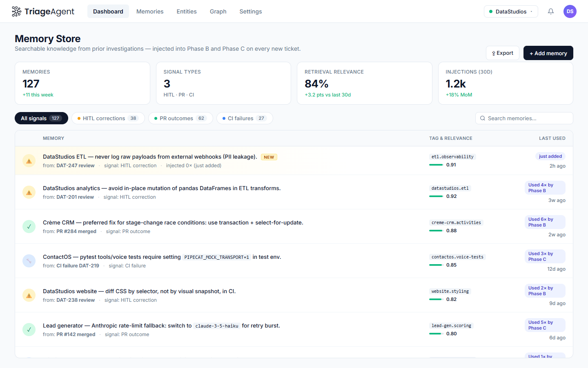Image resolution: width=588 pixels, height=368 pixels.
Task: Click the PIPECAT_MOCK_TRANSPORT=1 code snippet
Action: (216, 257)
